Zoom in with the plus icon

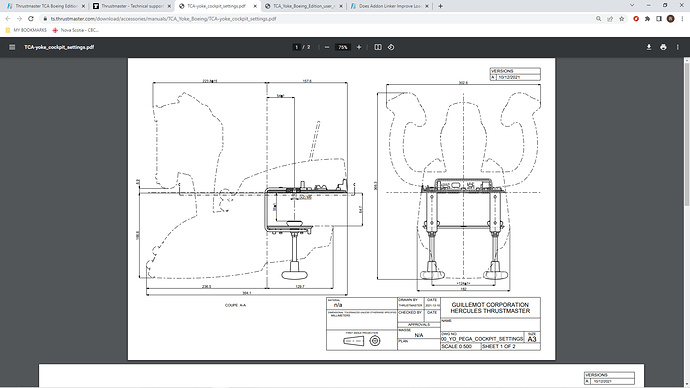click(359, 47)
